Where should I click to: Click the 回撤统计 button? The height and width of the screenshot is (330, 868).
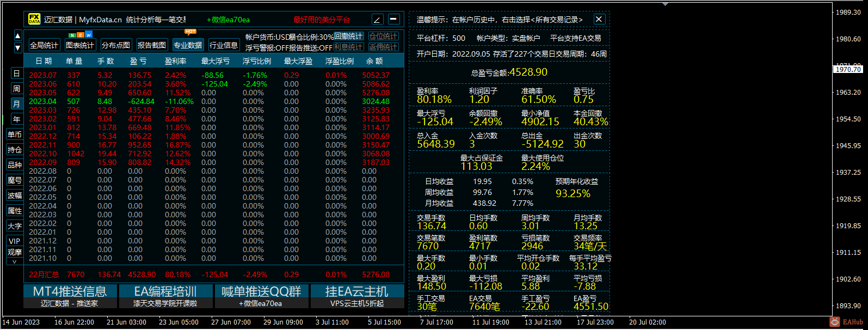348,36
